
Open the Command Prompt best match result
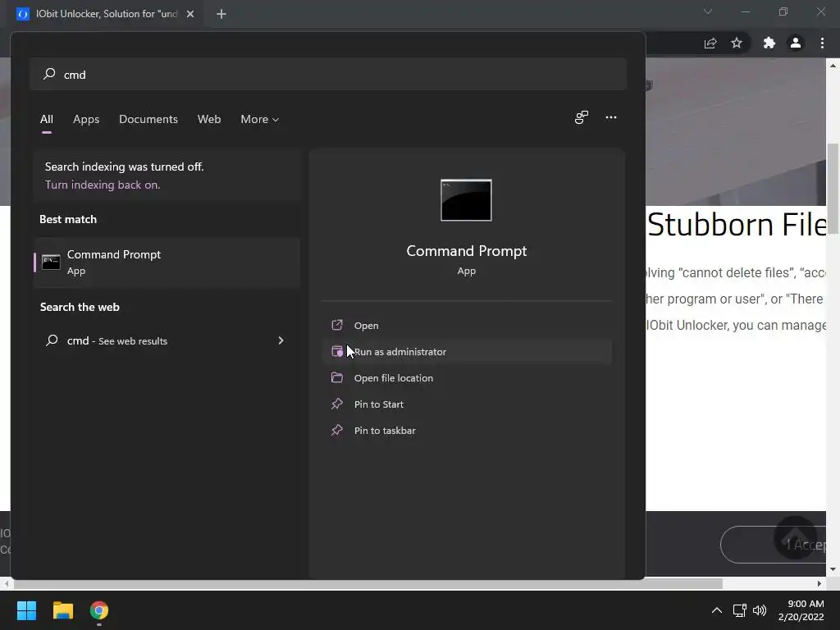(167, 262)
